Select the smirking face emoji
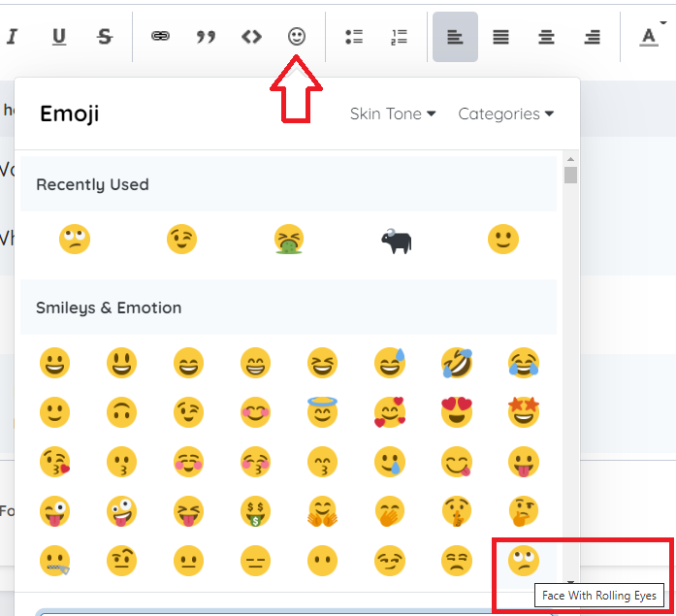The height and width of the screenshot is (616, 676). coord(390,561)
